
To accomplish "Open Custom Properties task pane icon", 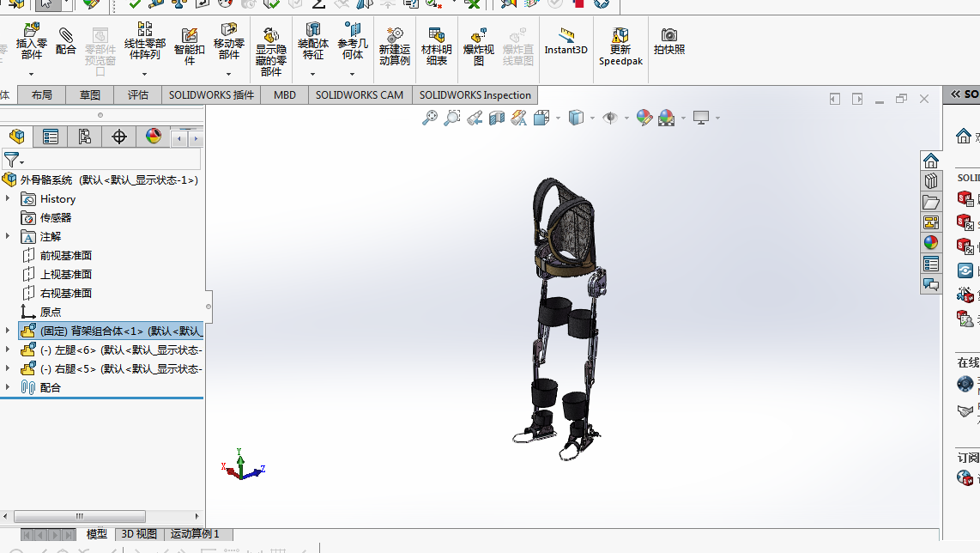I will (x=930, y=264).
